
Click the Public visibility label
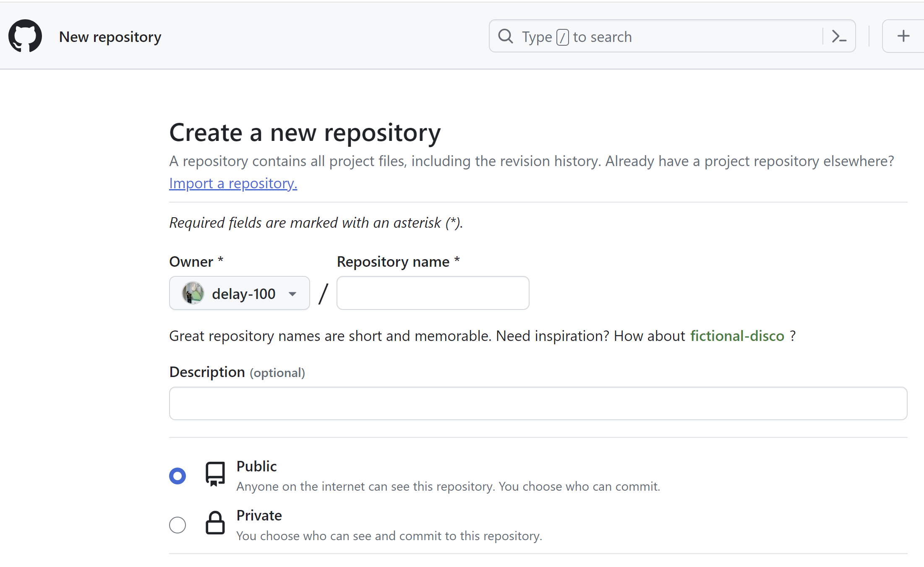256,466
